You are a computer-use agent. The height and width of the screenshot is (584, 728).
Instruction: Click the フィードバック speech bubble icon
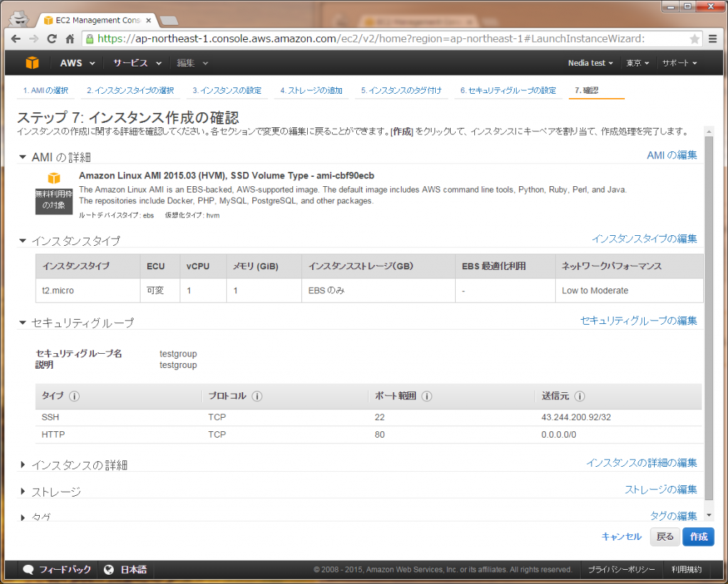(28, 570)
